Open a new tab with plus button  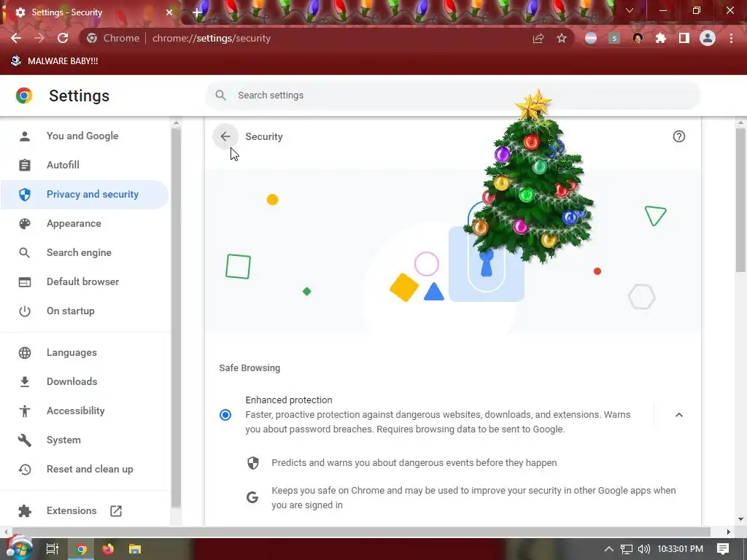coord(197,13)
